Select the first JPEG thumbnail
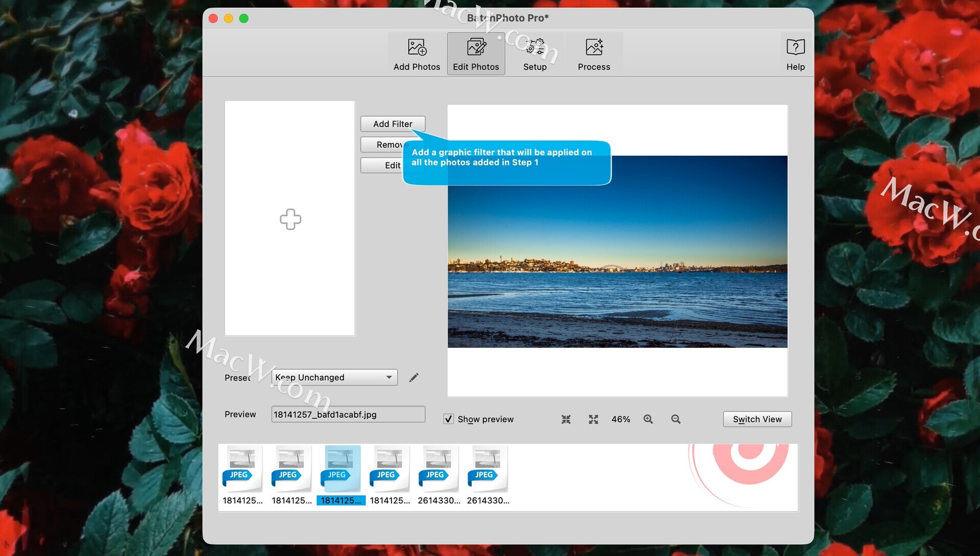The image size is (980, 556). 242,468
